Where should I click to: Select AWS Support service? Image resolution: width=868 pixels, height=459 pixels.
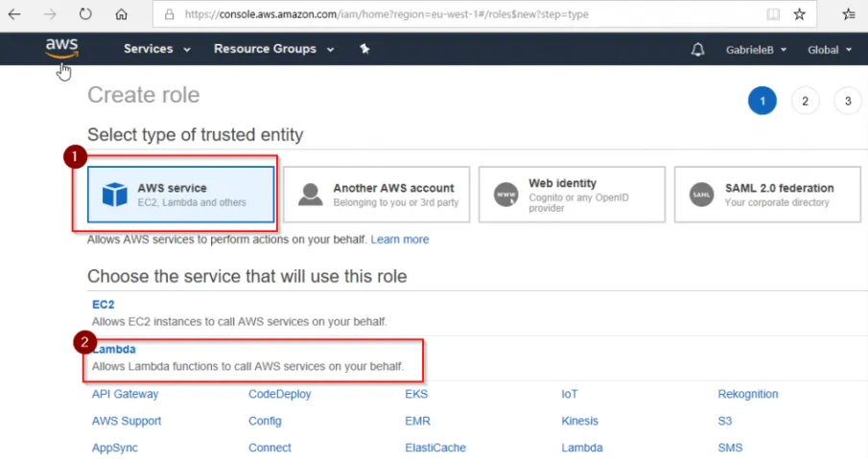pos(127,421)
